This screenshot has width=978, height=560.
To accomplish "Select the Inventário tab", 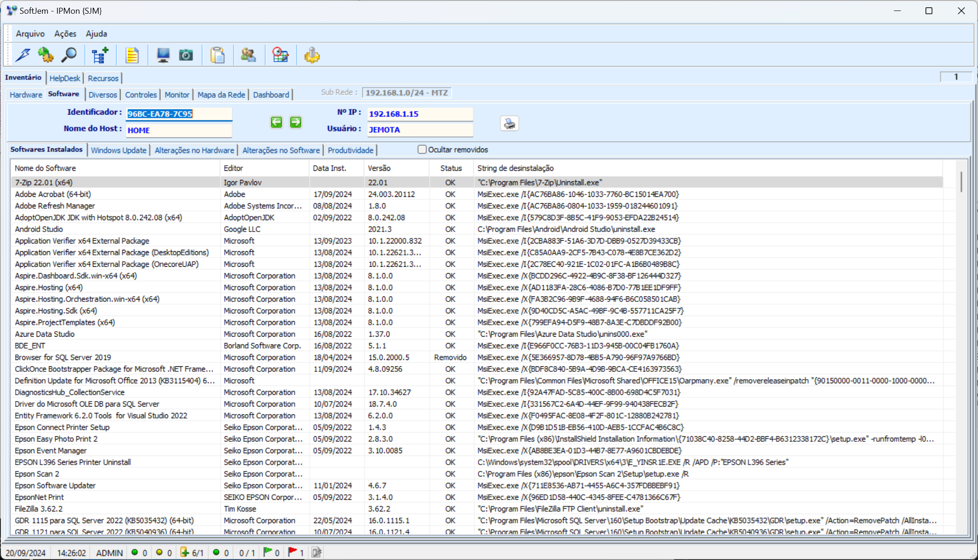I will point(23,77).
